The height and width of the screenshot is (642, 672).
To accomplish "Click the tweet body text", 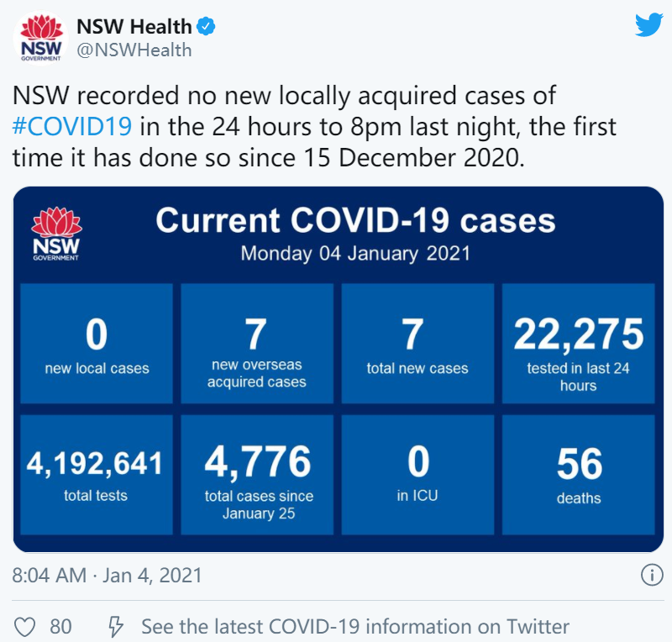I will tap(314, 127).
